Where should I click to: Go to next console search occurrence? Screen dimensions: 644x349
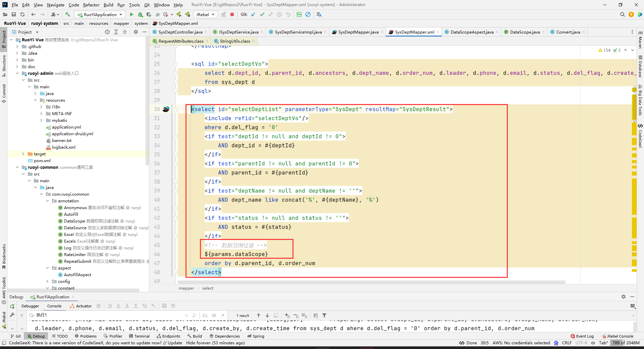pos(267,315)
